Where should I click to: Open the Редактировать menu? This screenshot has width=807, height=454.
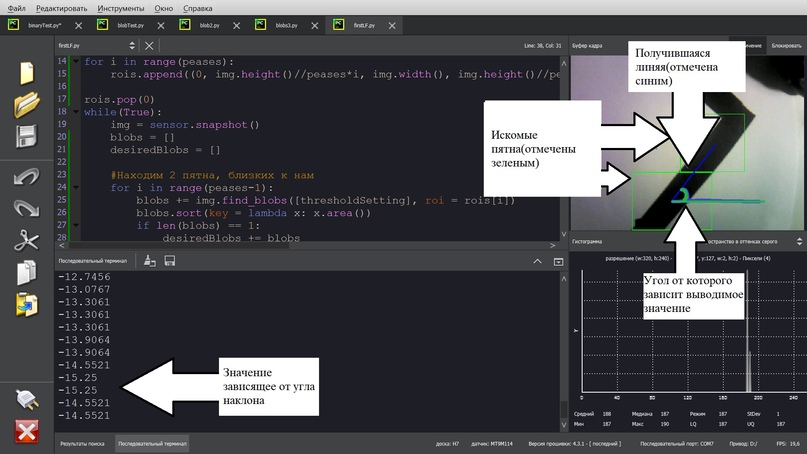[x=61, y=8]
